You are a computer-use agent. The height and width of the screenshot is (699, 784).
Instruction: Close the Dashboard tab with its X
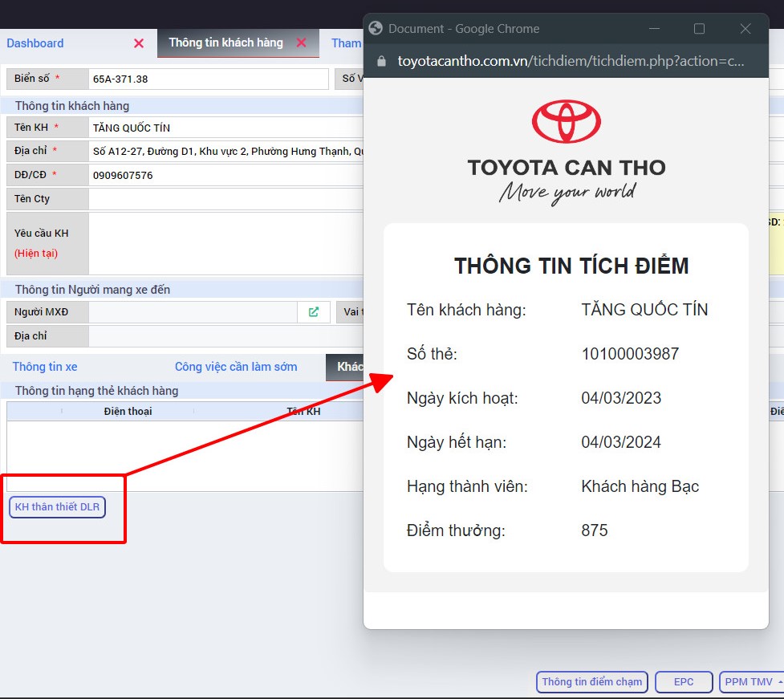(139, 43)
